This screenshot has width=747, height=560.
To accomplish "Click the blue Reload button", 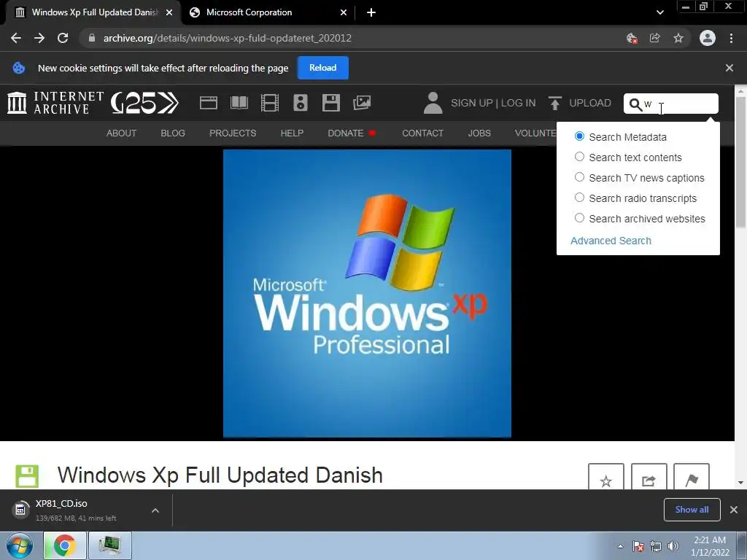I will 323,68.
